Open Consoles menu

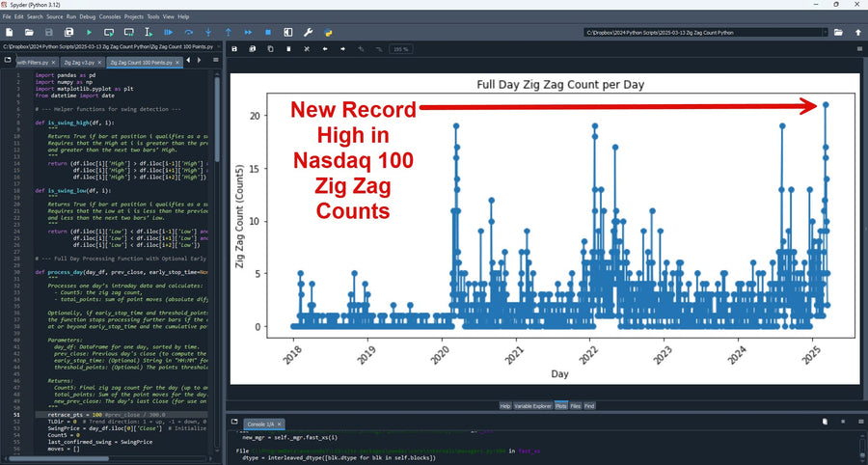[110, 16]
